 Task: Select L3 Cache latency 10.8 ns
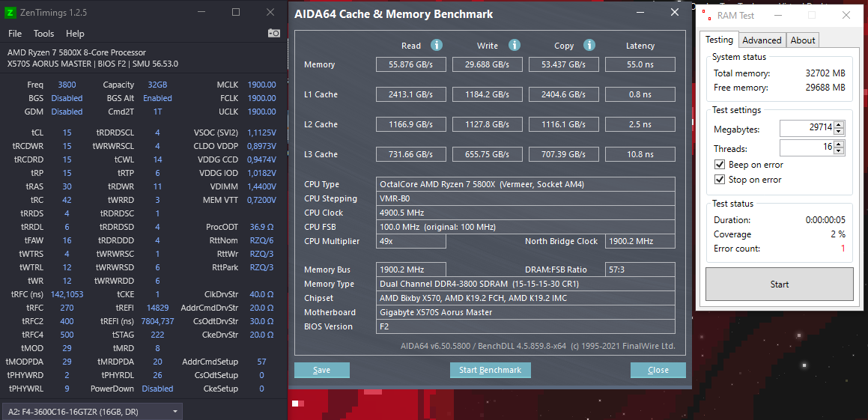pyautogui.click(x=640, y=153)
